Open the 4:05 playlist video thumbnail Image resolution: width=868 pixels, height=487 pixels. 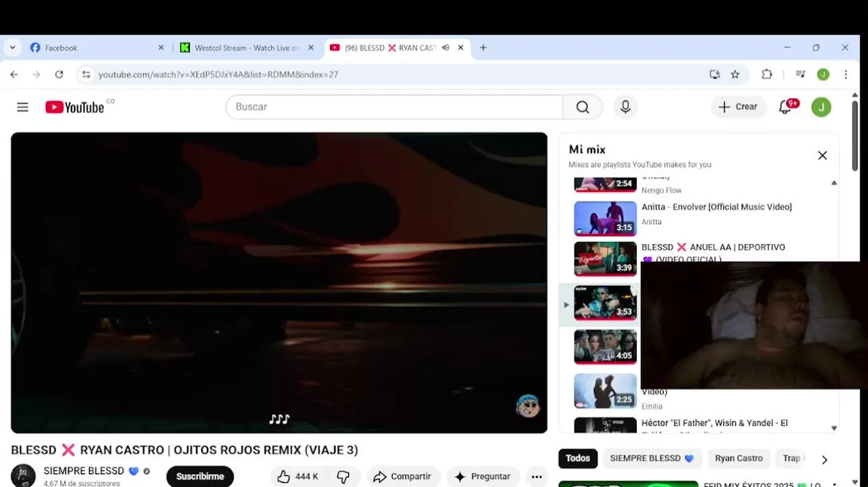pyautogui.click(x=605, y=346)
